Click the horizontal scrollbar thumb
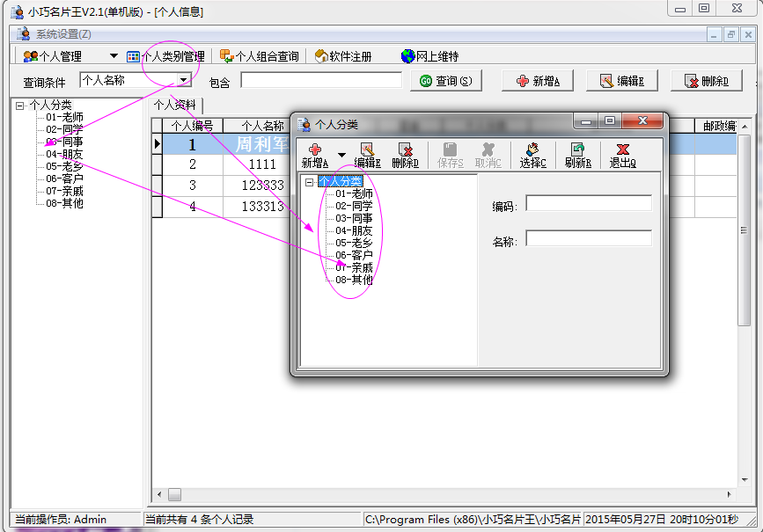763x532 pixels. tap(175, 494)
